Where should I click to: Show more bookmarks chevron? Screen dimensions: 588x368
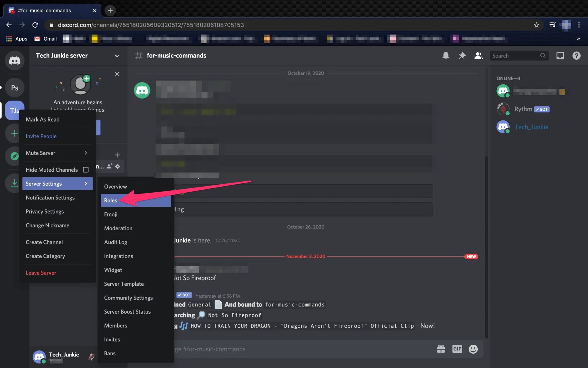(578, 39)
